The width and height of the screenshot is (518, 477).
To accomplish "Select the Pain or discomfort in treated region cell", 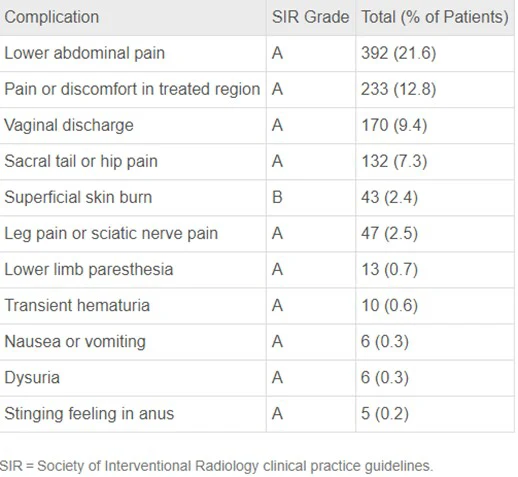I will click(x=132, y=89).
